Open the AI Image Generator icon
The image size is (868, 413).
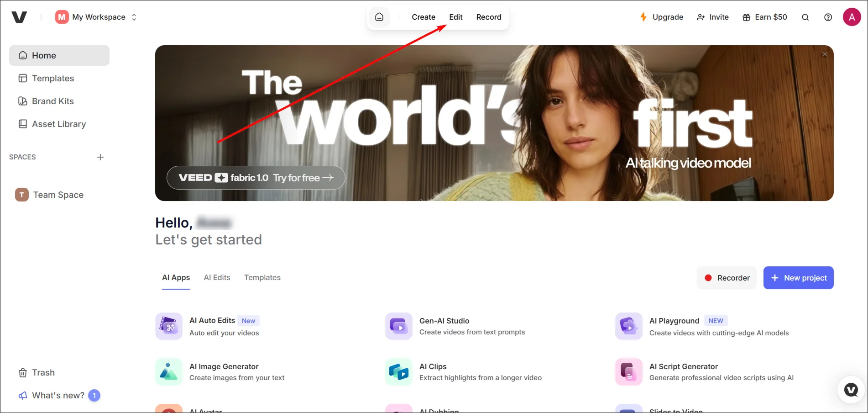point(169,372)
